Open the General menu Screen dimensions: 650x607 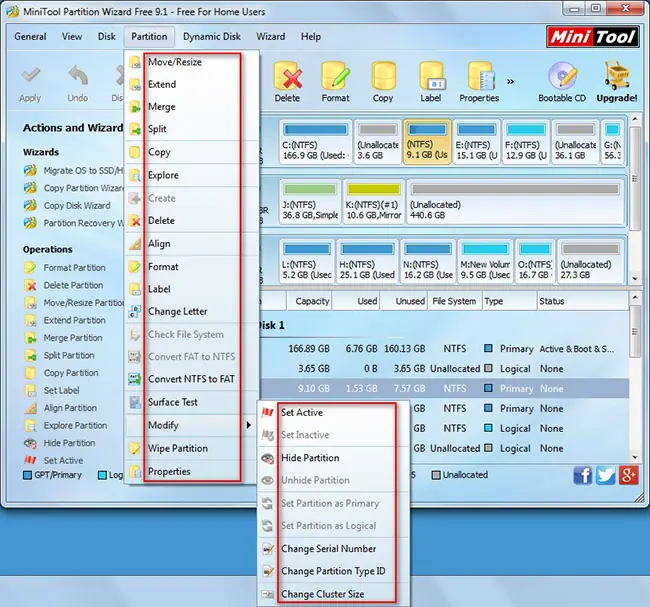(30, 36)
